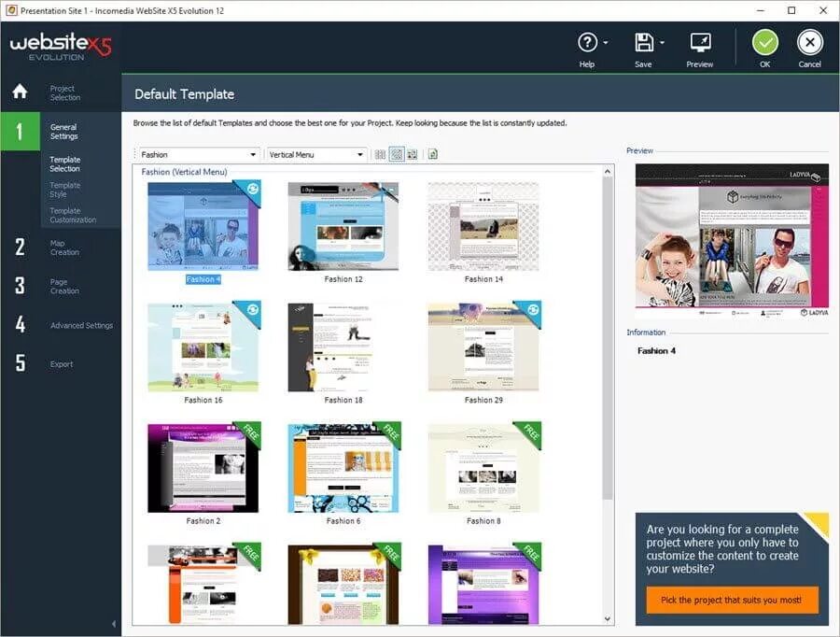This screenshot has width=840, height=637.
Task: Switch to large thumbnails view icon
Action: pyautogui.click(x=412, y=154)
